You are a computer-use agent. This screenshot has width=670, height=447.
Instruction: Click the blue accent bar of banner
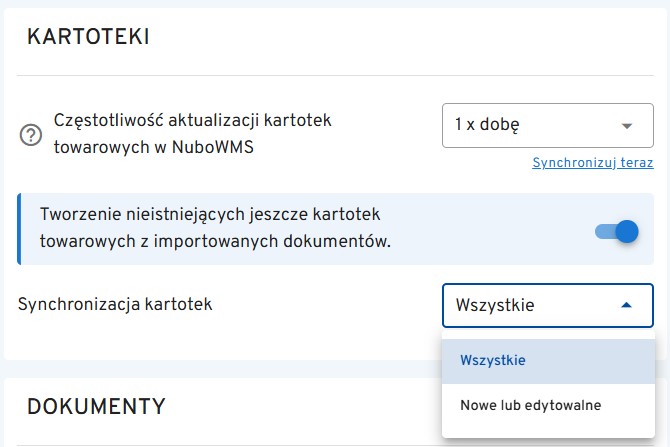pos(20,229)
